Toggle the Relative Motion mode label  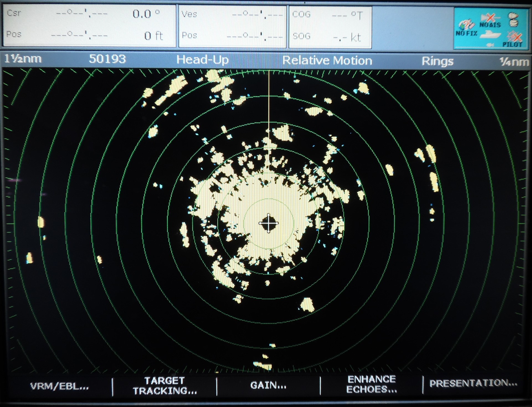(x=327, y=60)
